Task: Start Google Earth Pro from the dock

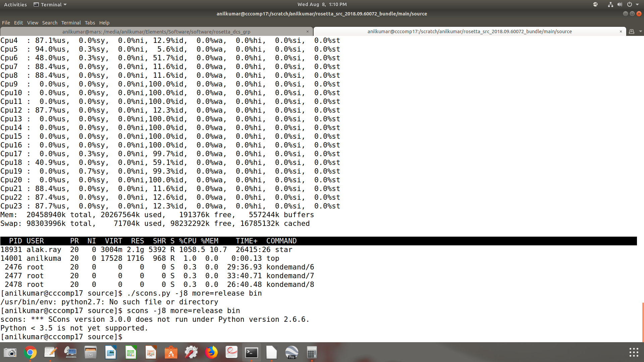Action: click(292, 352)
